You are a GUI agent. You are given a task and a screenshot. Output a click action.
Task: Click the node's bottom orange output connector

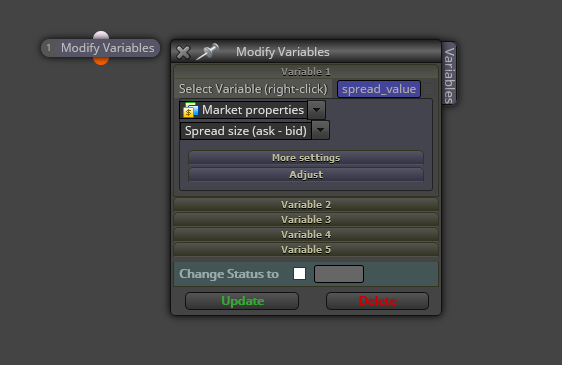coord(101,61)
